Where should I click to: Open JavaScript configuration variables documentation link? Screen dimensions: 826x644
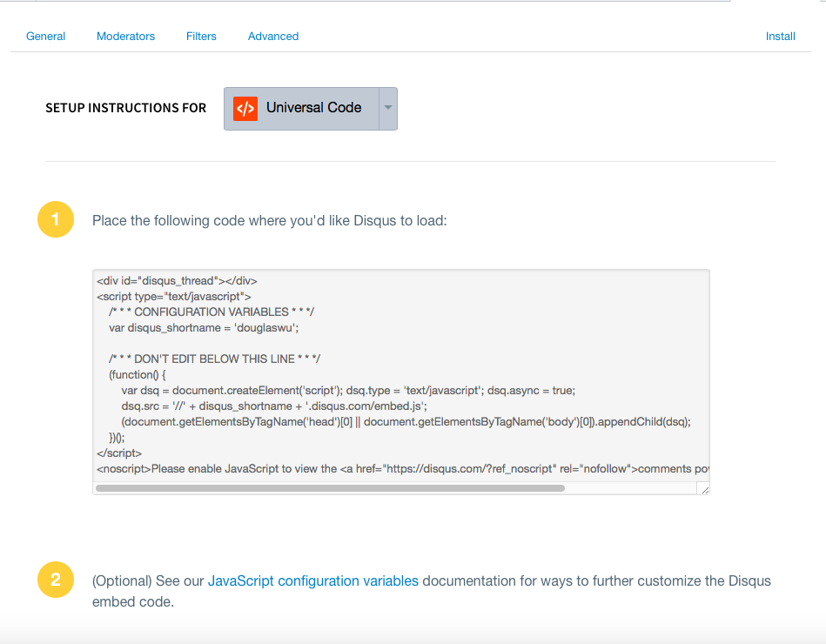pos(313,580)
